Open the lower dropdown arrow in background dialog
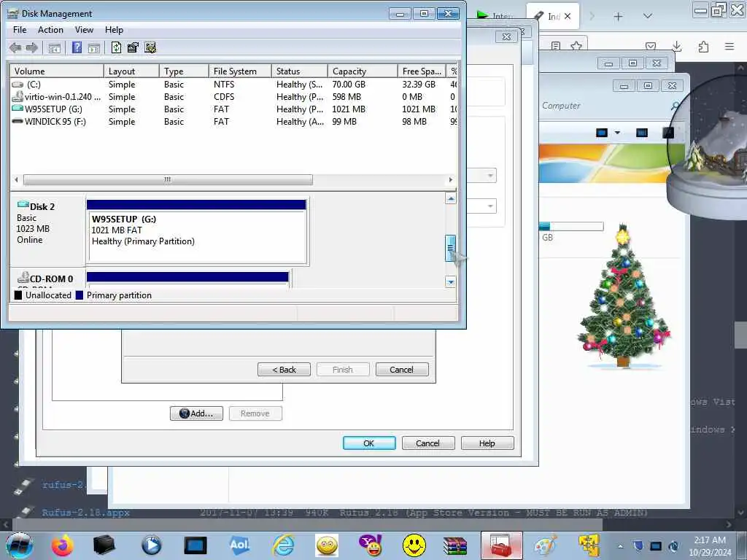747x560 pixels. 490,206
